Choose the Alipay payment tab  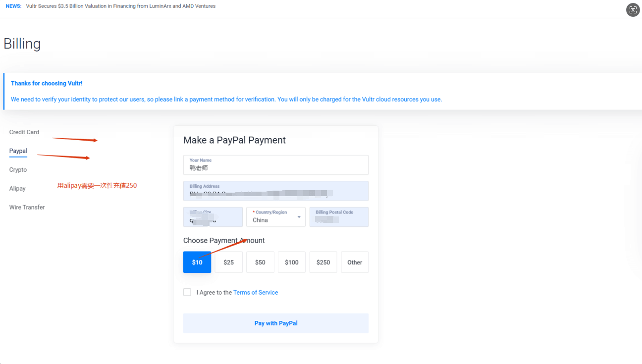coord(17,189)
